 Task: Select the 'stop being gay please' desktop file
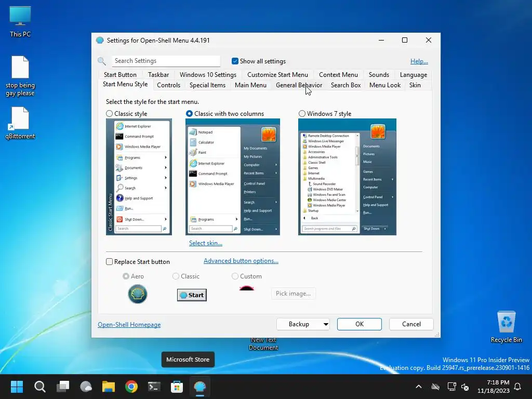click(20, 76)
